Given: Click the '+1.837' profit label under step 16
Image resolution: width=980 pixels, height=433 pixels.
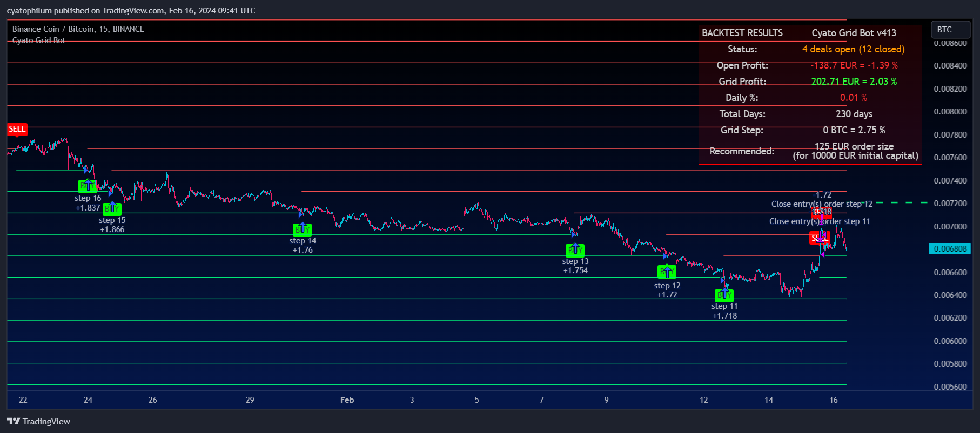Looking at the screenshot, I should tap(88, 208).
